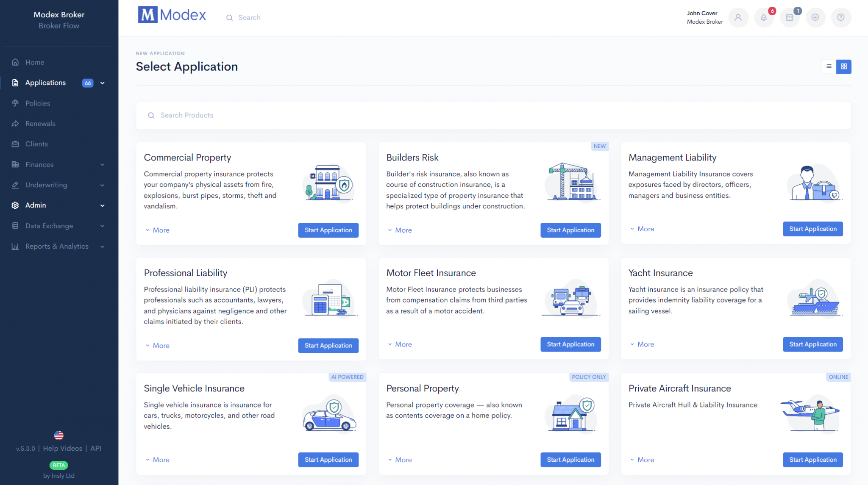This screenshot has height=485, width=868.
Task: Open the notifications bell icon
Action: tap(763, 18)
